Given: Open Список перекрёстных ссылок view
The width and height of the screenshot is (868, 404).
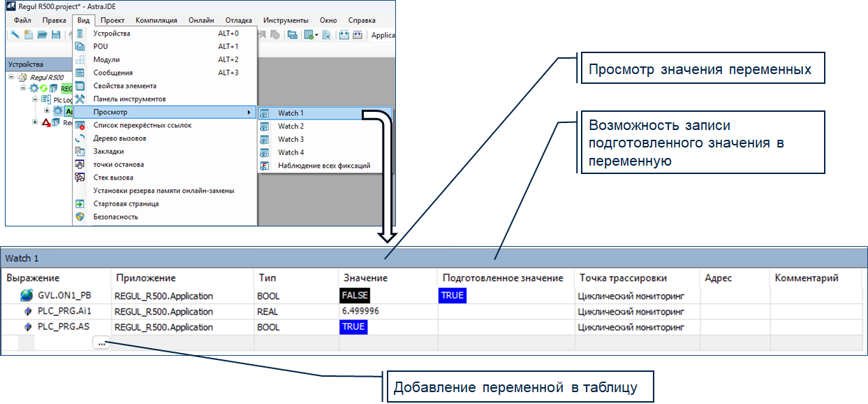Looking at the screenshot, I should click(142, 125).
